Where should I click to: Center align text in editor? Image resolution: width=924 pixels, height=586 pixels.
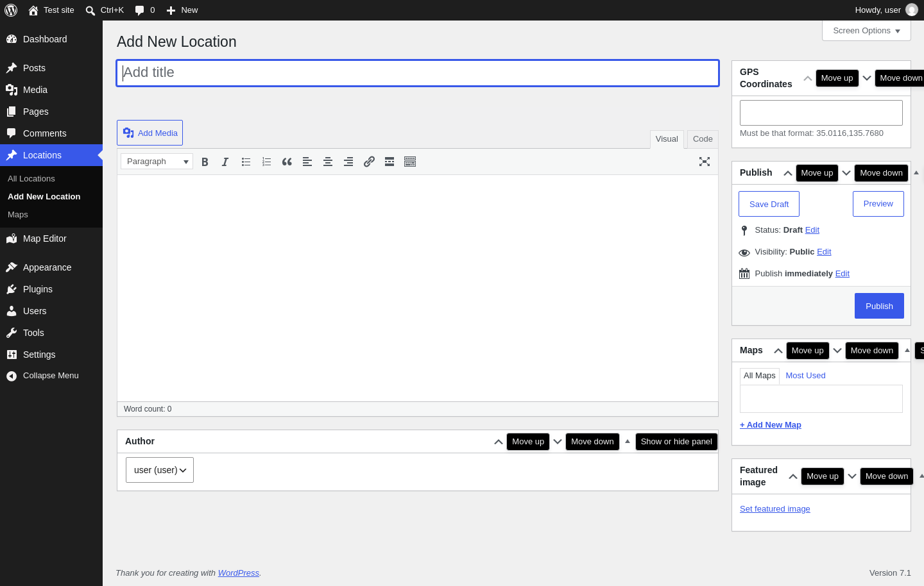coord(328,162)
